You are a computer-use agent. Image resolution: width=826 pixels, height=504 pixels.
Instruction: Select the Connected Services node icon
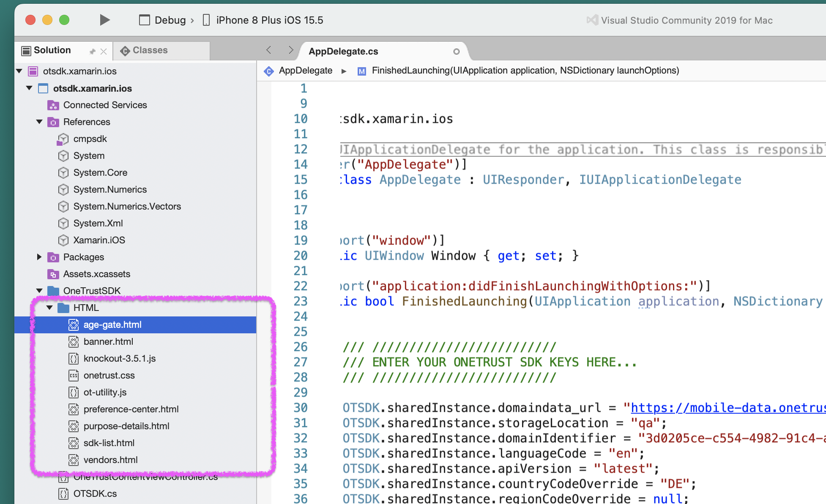53,105
